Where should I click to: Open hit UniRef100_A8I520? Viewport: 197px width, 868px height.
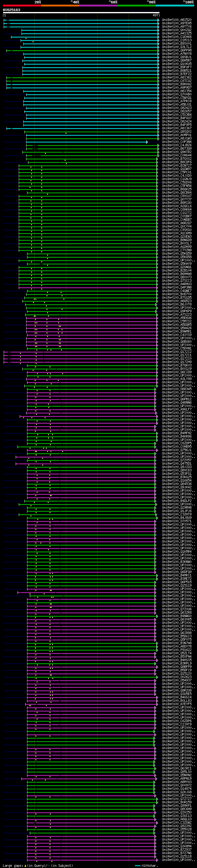pos(177,20)
